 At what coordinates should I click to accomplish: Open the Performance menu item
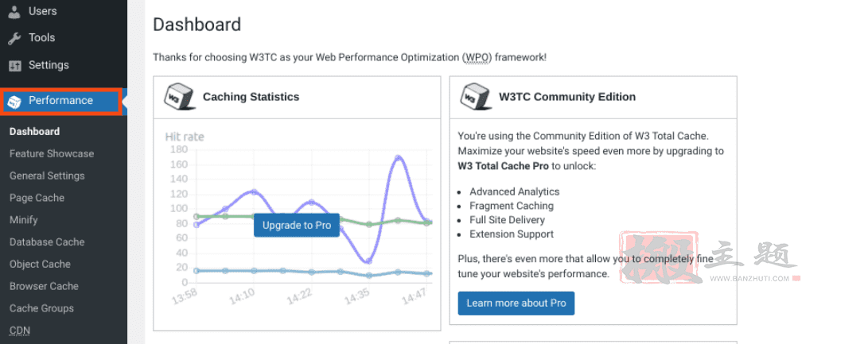point(61,101)
